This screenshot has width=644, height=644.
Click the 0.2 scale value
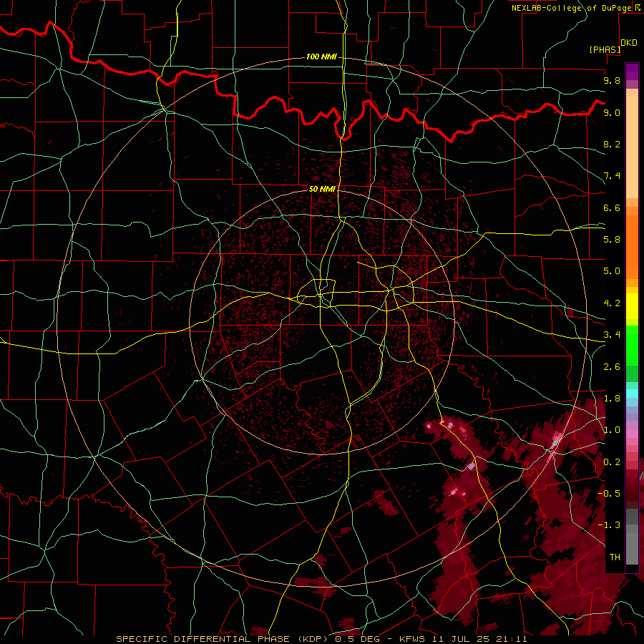[x=612, y=462]
